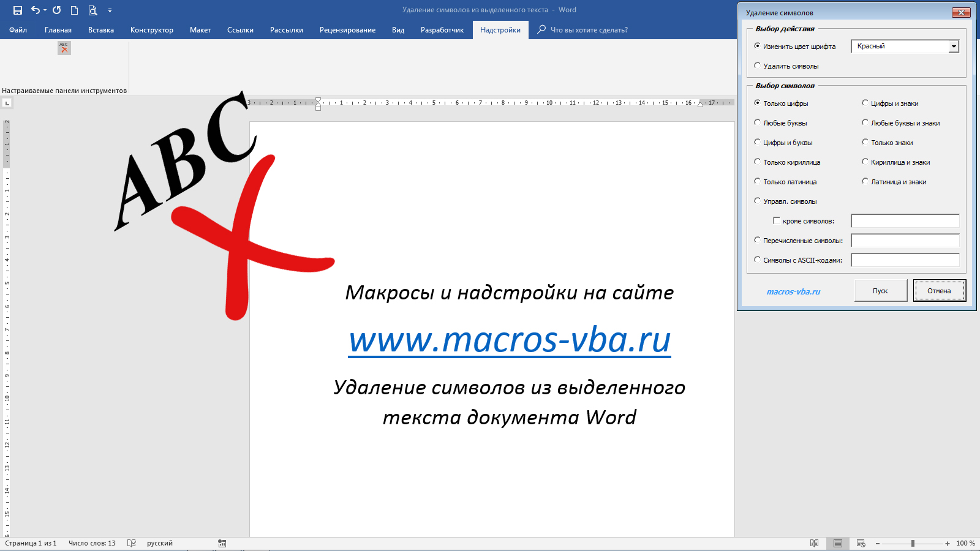Open a new document via Quick Access icon

click(75, 10)
